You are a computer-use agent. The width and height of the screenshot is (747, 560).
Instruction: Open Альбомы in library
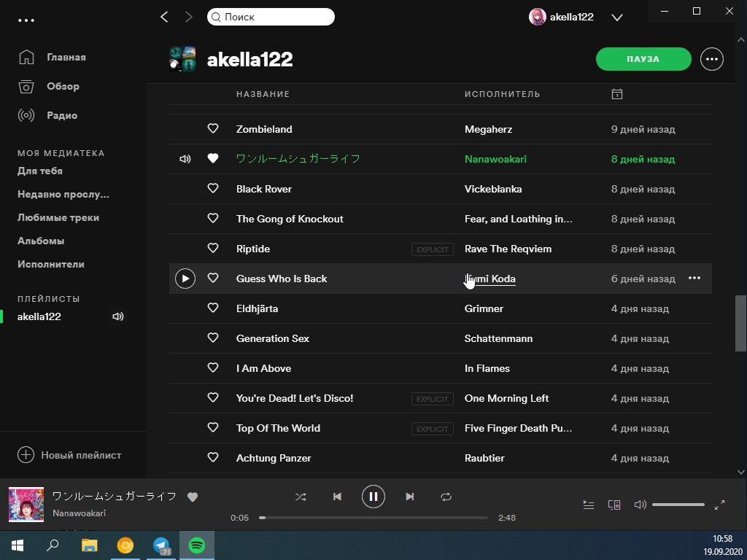(x=41, y=241)
